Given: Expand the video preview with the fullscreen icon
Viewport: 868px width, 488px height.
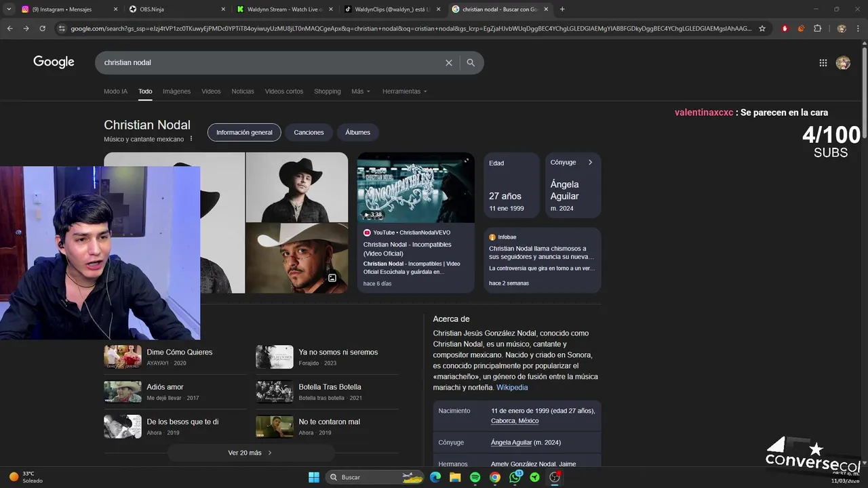Looking at the screenshot, I should [466, 161].
